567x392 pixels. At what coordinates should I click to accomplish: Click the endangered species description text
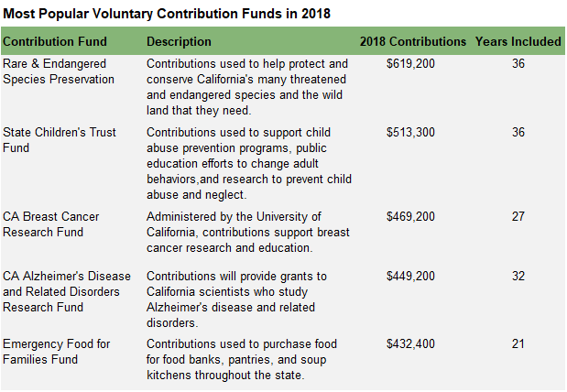tap(247, 87)
